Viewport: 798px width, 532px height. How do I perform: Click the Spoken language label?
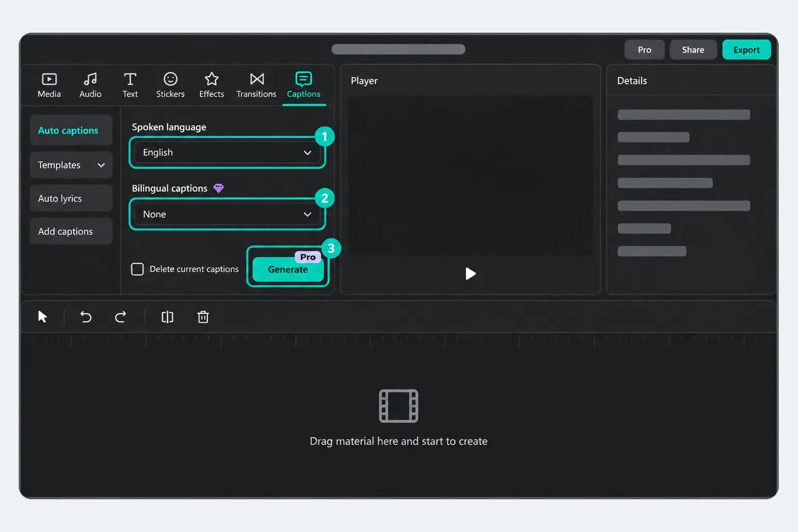click(x=169, y=127)
